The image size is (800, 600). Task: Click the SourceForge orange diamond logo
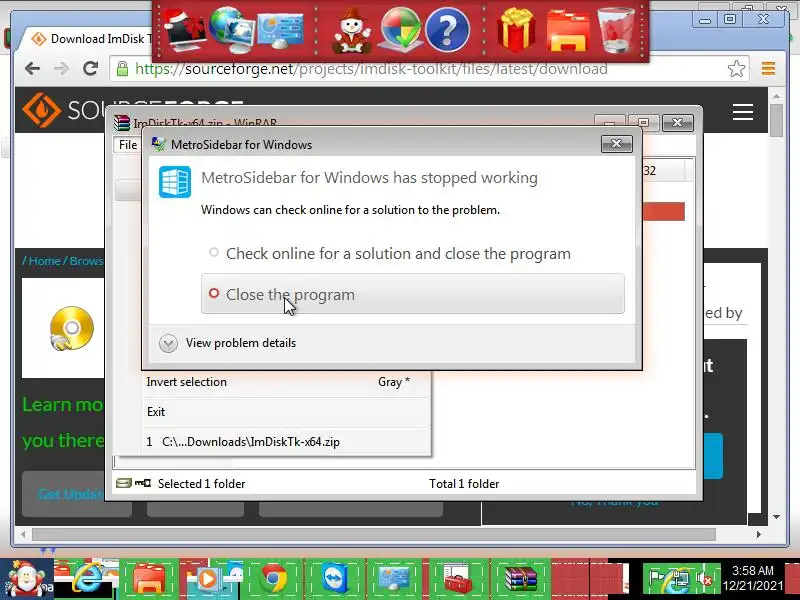[41, 110]
